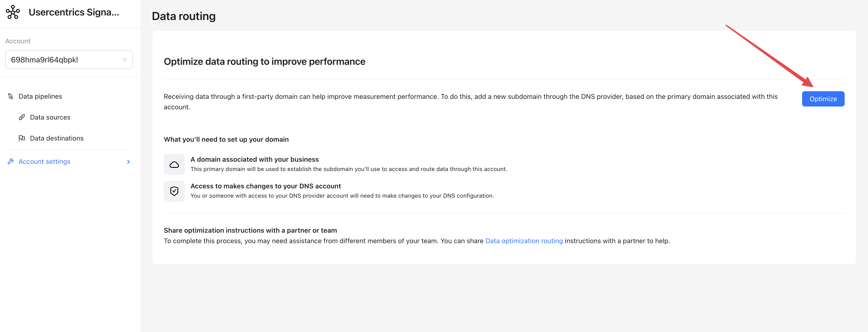Image resolution: width=868 pixels, height=332 pixels.
Task: Click the Data destinations flag icon
Action: (x=22, y=138)
